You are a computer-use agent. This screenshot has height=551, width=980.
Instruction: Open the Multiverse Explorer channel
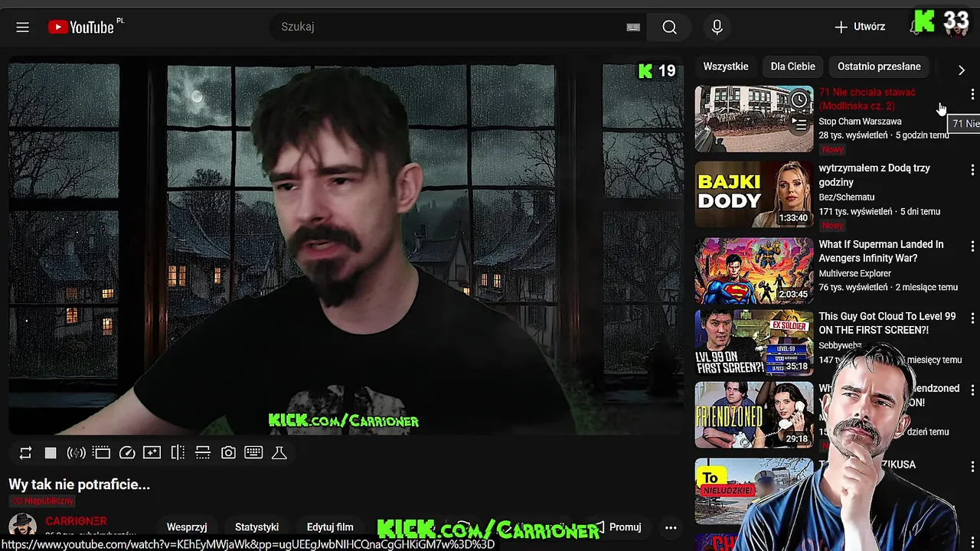[x=854, y=273]
